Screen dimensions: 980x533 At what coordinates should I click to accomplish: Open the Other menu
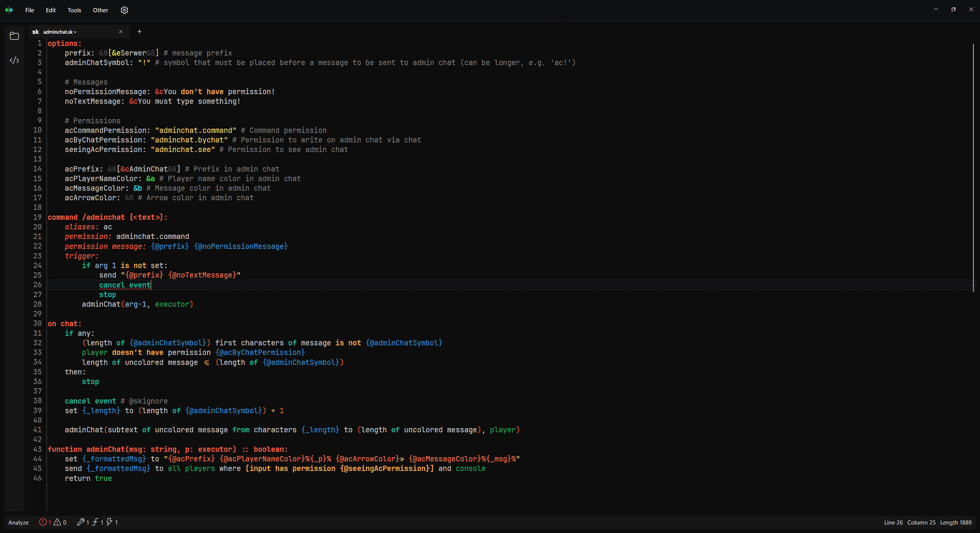point(100,10)
